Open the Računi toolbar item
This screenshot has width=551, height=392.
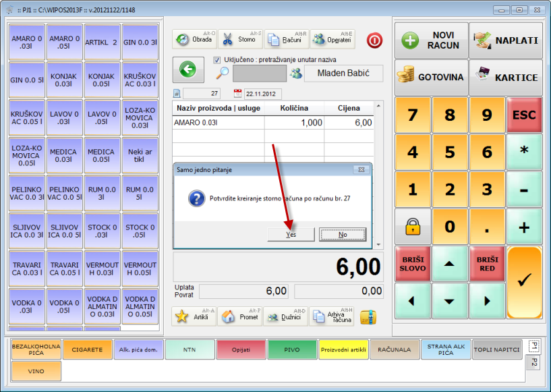click(286, 39)
